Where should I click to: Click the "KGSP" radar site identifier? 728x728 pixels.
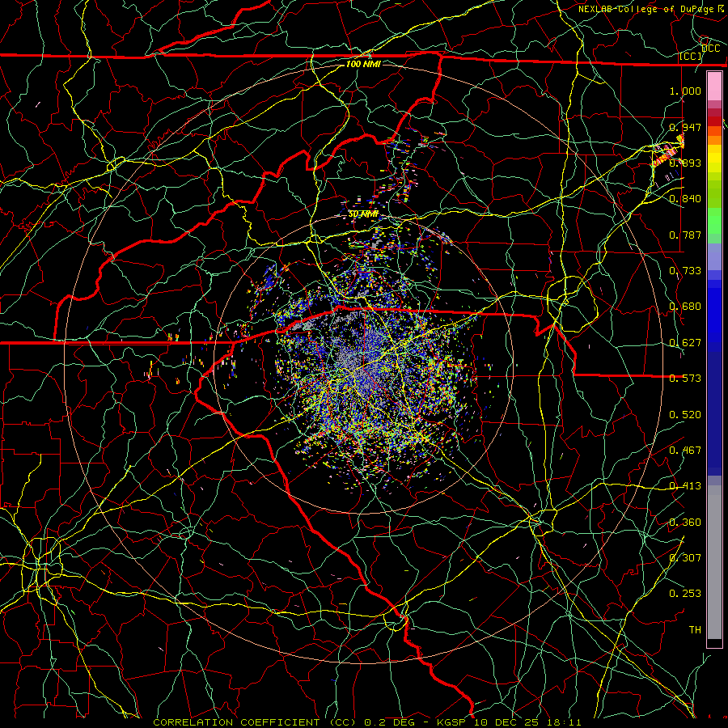451,722
